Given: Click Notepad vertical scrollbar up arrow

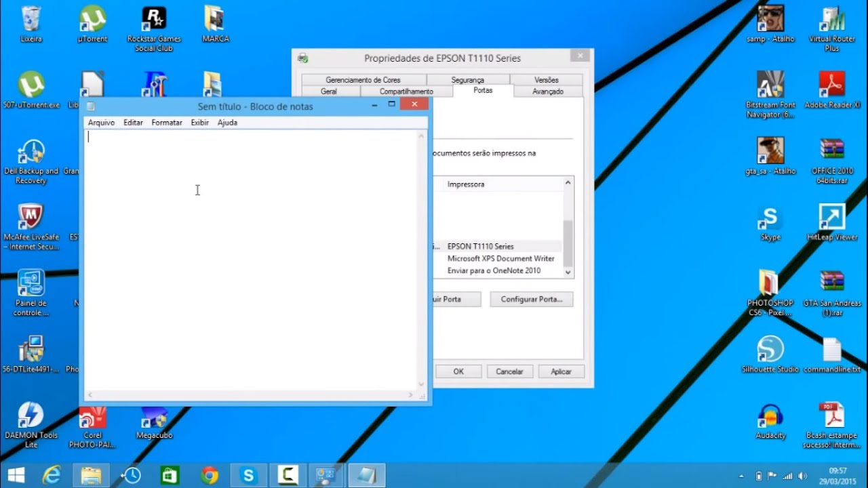Looking at the screenshot, I should point(422,136).
